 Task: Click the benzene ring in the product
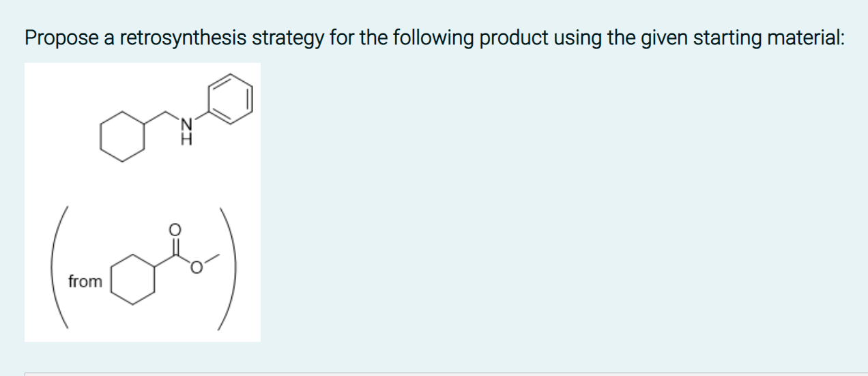231,100
